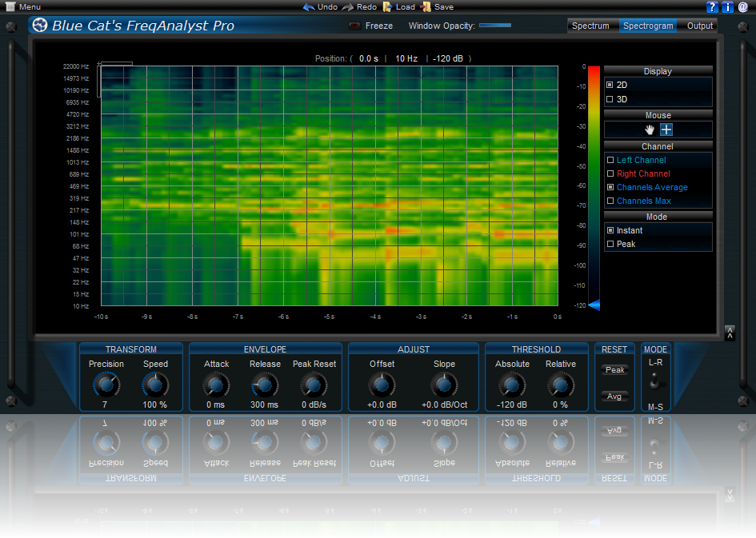This screenshot has width=756, height=538.
Task: Click the color scale gradient bar
Action: [594, 186]
